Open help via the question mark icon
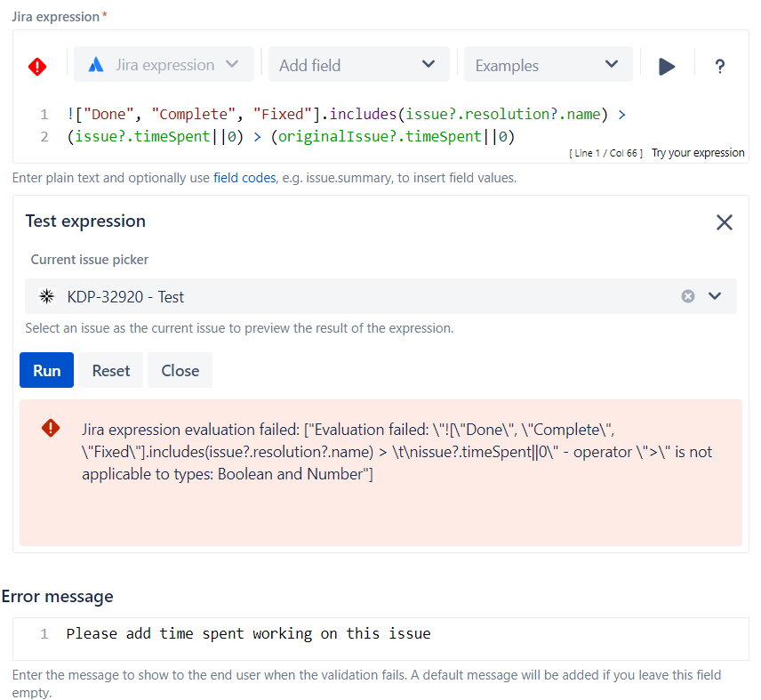The width and height of the screenshot is (761, 700). click(720, 65)
